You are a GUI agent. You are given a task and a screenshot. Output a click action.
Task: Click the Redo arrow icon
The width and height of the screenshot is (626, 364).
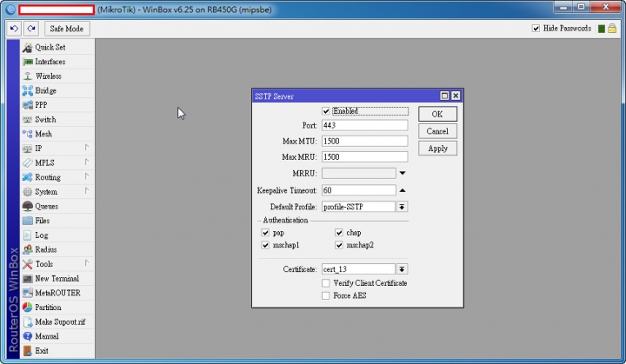point(31,29)
